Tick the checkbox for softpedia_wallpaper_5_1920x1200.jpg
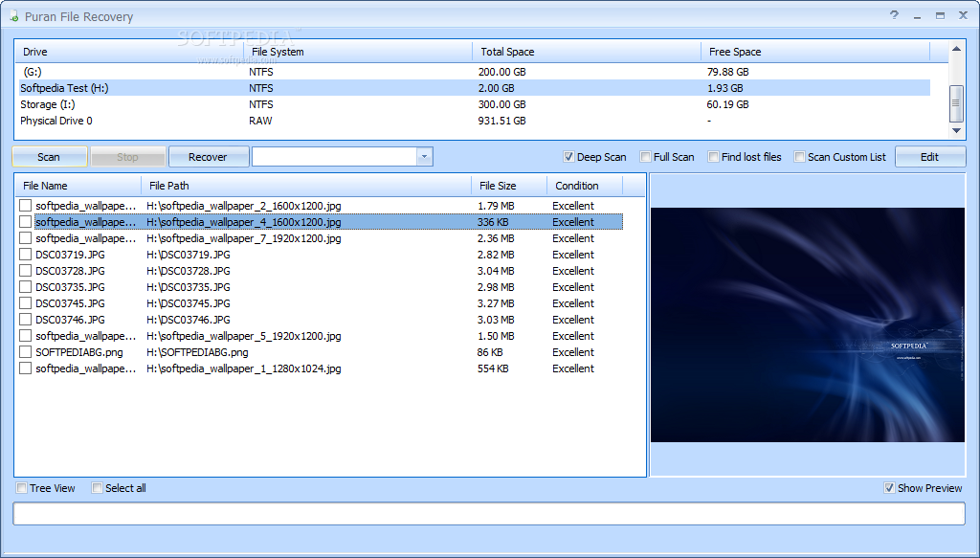 [x=25, y=336]
